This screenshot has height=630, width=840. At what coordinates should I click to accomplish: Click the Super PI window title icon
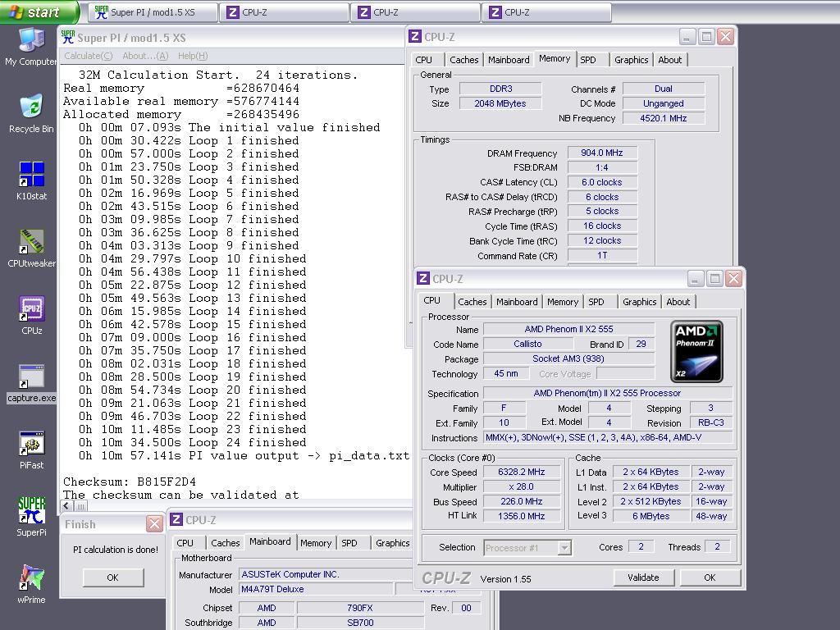pos(67,37)
